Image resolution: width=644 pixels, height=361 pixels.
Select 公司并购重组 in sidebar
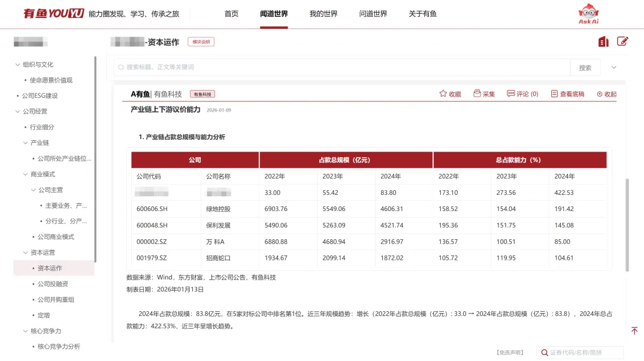56,300
